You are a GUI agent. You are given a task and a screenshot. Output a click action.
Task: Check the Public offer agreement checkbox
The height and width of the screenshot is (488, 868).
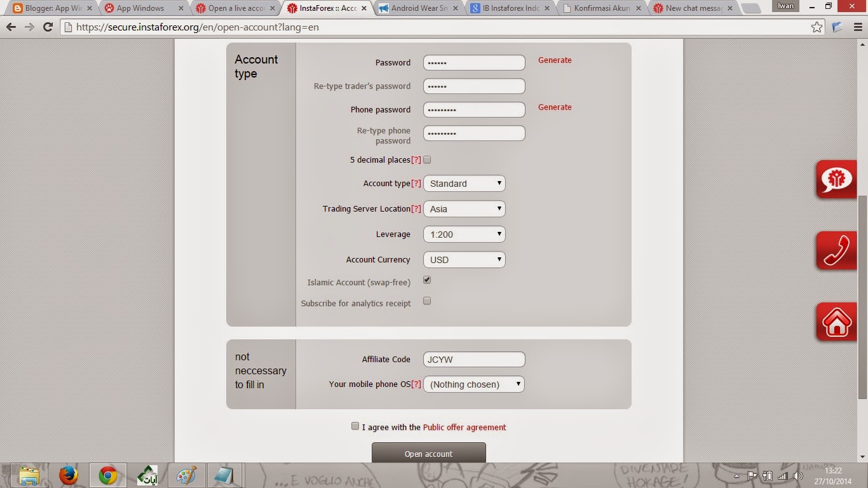[x=355, y=426]
